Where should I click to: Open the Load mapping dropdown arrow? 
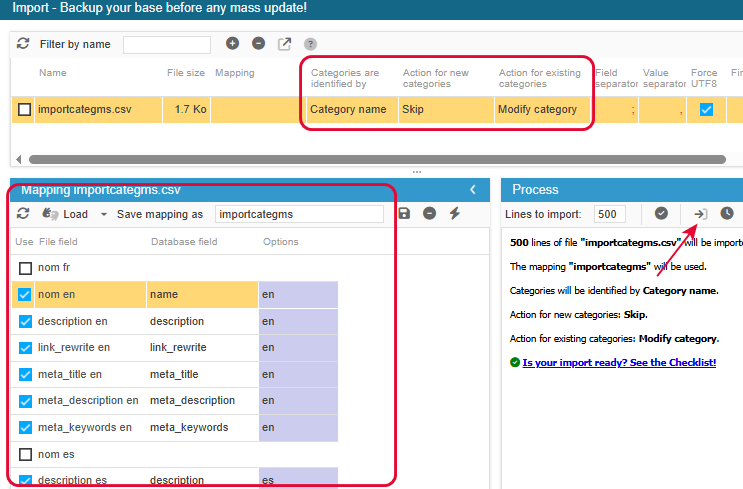[104, 215]
